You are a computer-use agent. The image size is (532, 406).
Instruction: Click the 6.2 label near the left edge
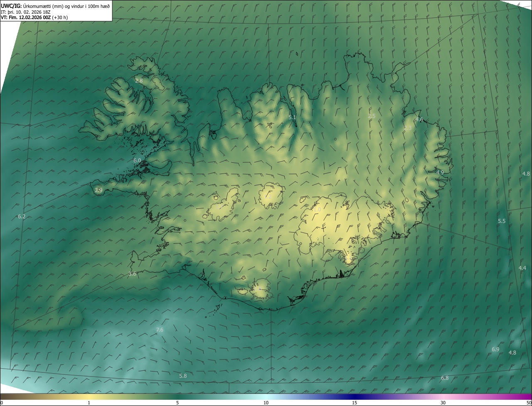[22, 217]
